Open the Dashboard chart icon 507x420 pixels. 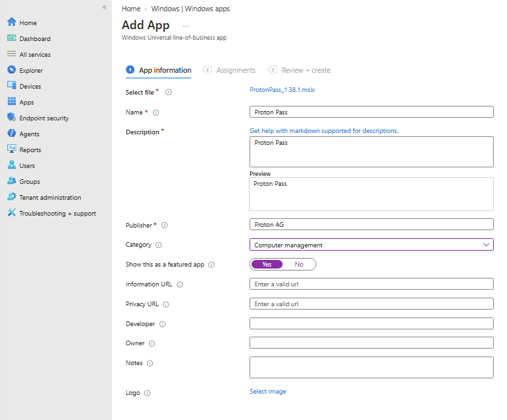coord(12,38)
